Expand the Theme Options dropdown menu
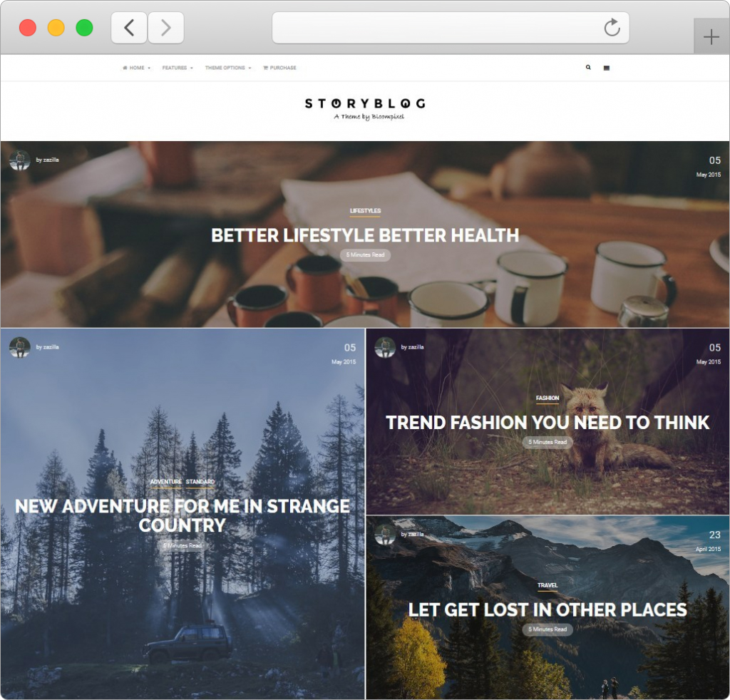The image size is (730, 700). pos(228,68)
